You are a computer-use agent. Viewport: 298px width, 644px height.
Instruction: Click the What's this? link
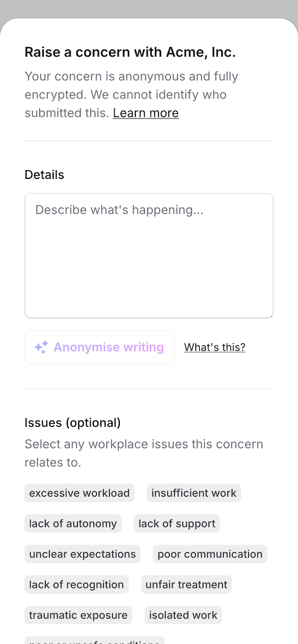pyautogui.click(x=215, y=347)
